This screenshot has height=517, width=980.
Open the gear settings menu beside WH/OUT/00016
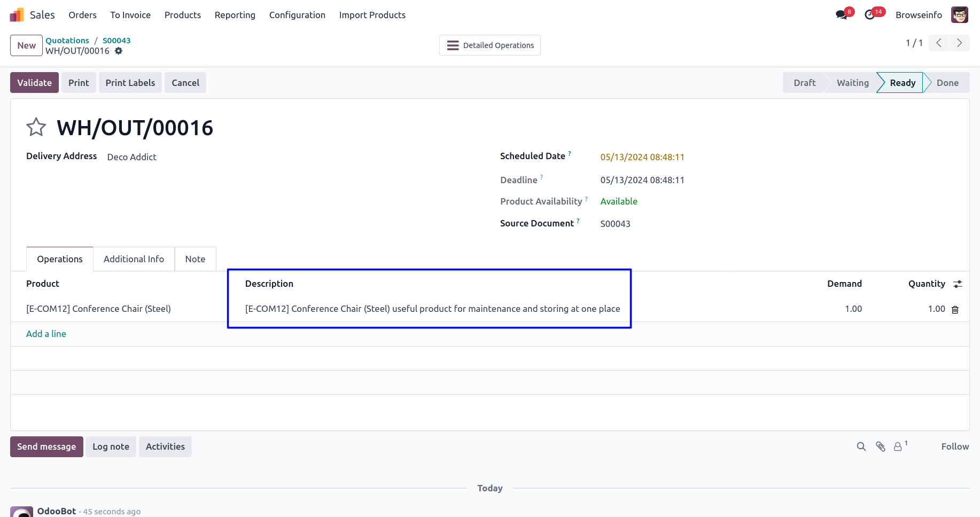point(119,51)
